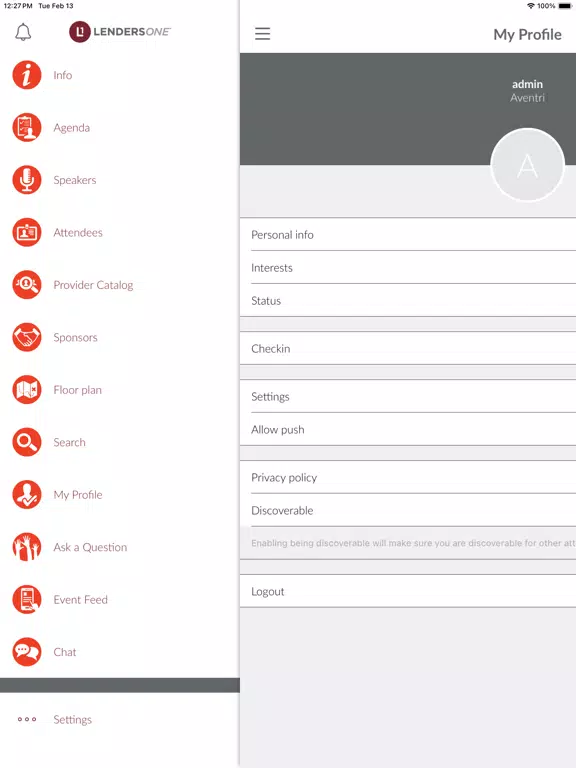The image size is (576, 768).
Task: Open Ask a Question menu entry
Action: click(90, 547)
